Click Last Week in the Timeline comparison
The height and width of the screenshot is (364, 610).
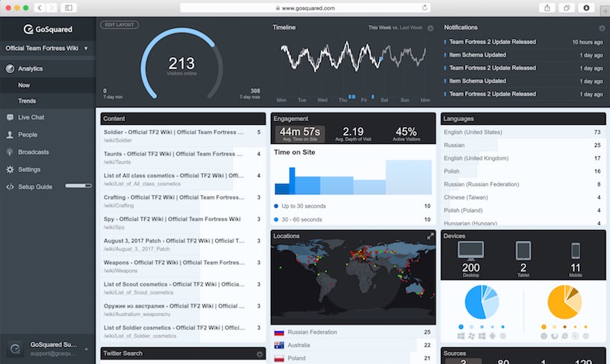411,27
